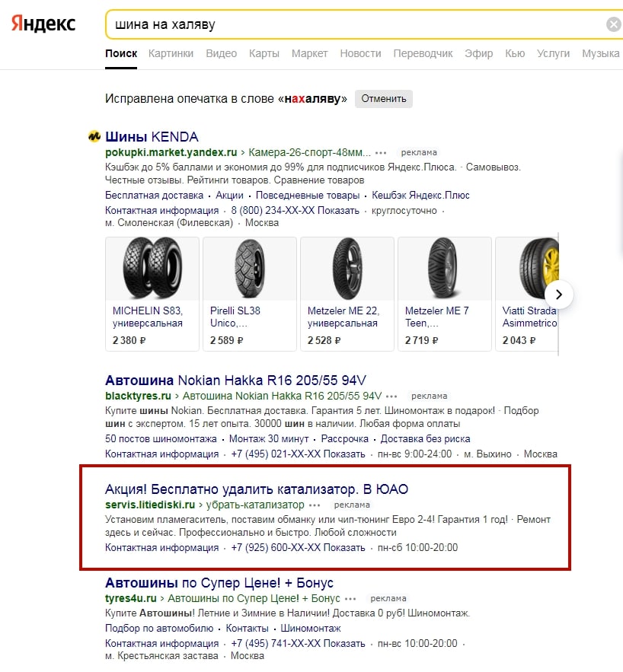Clear the search query with the X icon
623x672 pixels.
[614, 24]
